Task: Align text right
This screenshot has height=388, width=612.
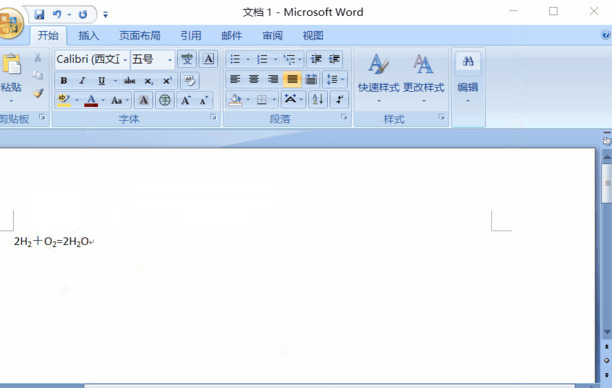Action: [273, 80]
